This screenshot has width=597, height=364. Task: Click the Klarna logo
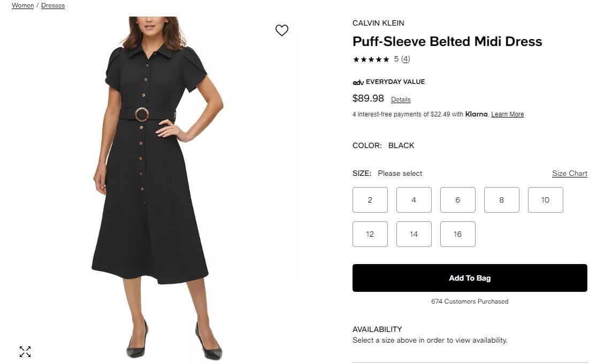point(476,114)
